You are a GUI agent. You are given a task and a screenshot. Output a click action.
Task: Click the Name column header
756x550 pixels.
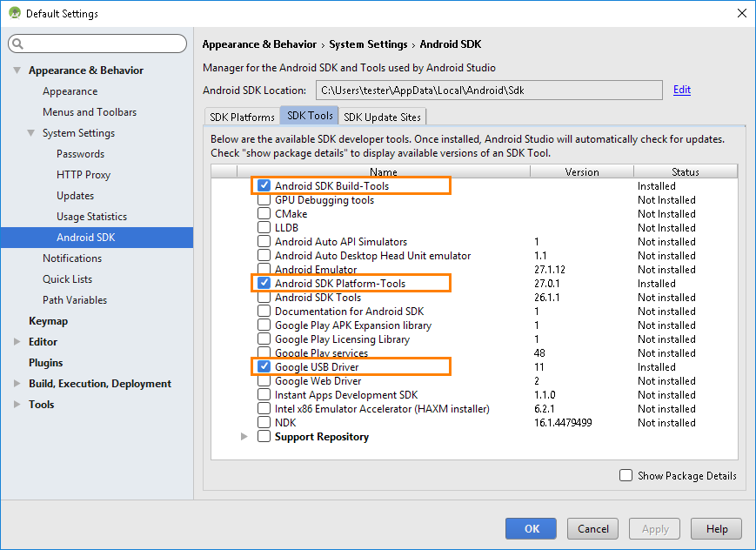tap(384, 171)
